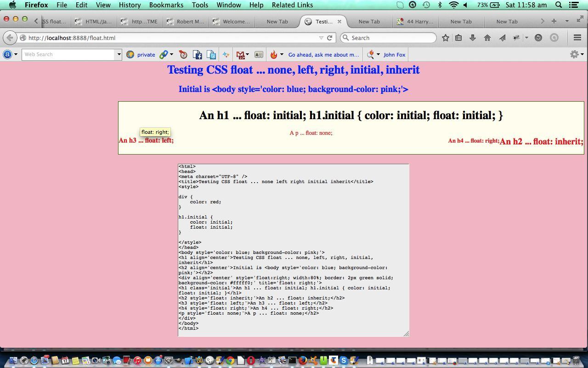Image resolution: width=588 pixels, height=368 pixels.
Task: Open the downloads arrow indicator
Action: (472, 38)
